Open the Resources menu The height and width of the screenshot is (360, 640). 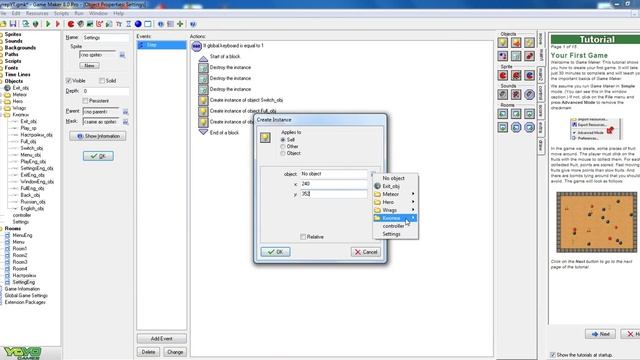click(x=37, y=13)
